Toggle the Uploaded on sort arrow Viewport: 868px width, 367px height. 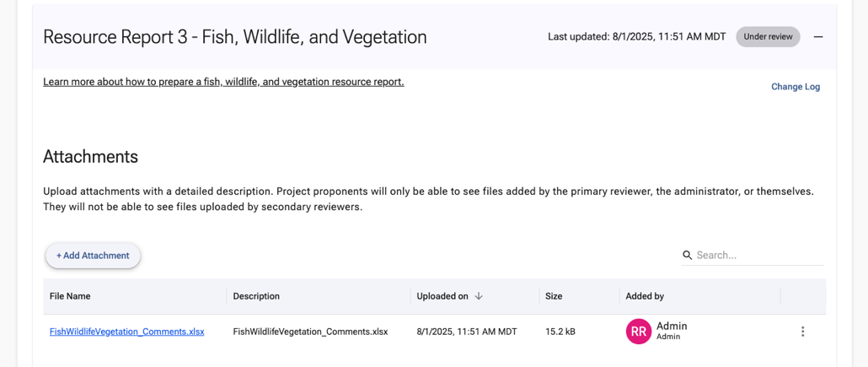point(479,296)
